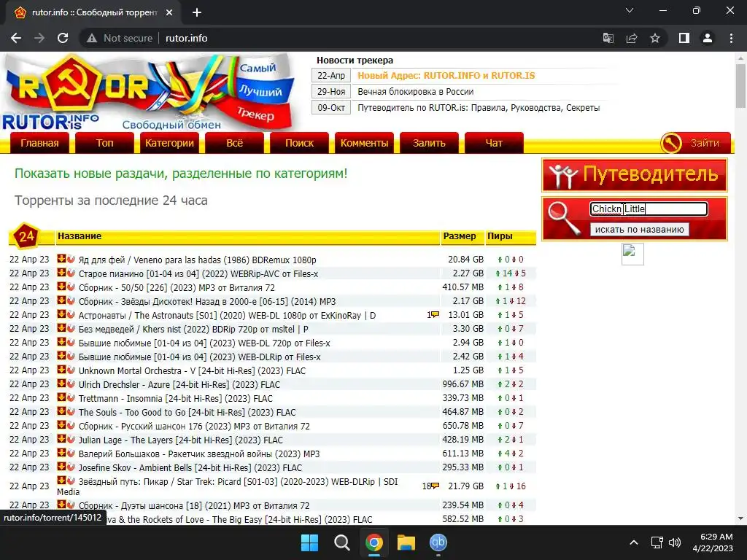Click magnet icon for Старое пианино torrent
The height and width of the screenshot is (560, 747).
[71, 273]
